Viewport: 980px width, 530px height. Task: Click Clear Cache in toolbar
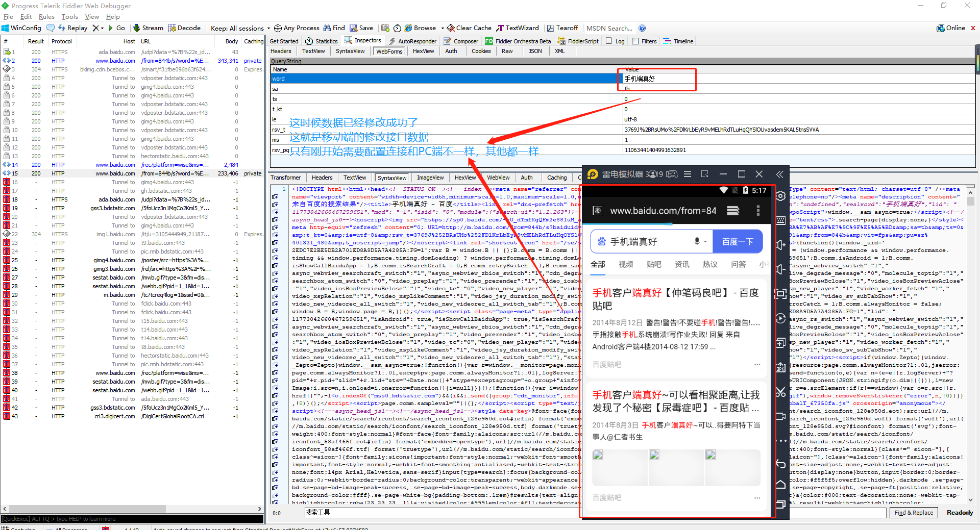(x=470, y=28)
